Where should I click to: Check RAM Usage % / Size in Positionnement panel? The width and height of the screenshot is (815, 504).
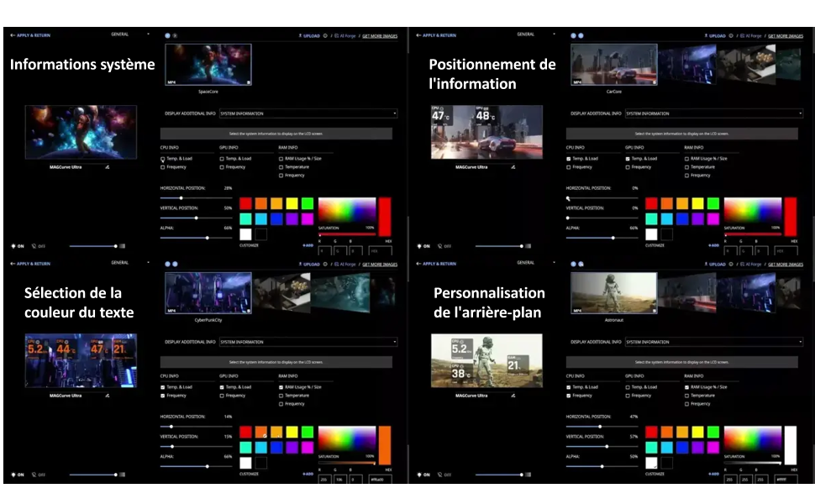[x=687, y=159]
